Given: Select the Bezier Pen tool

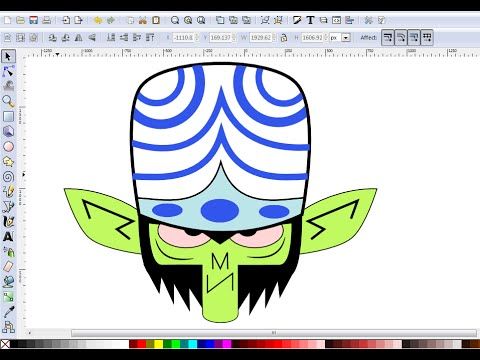Looking at the screenshot, I should click(8, 207).
